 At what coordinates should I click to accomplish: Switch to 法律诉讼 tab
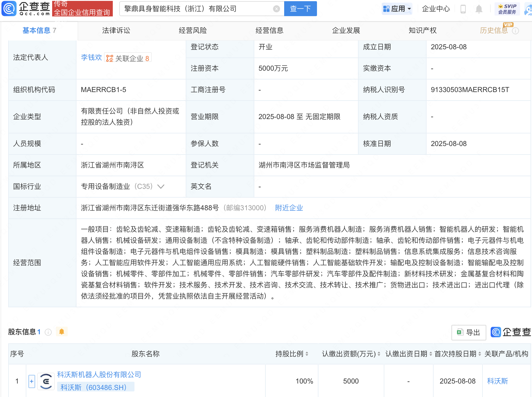point(116,30)
